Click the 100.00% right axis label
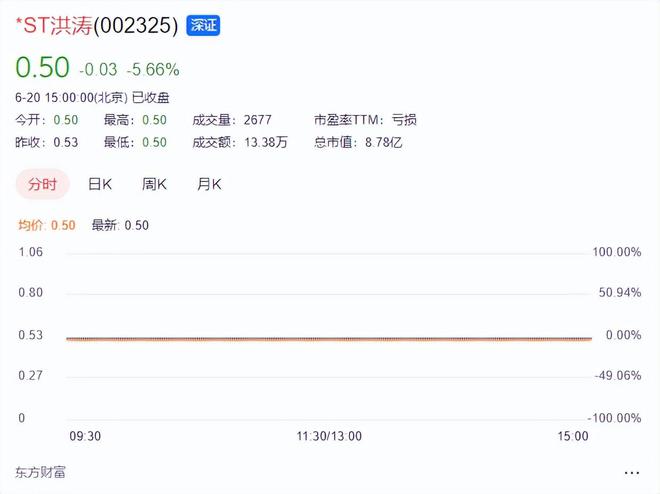 point(617,252)
